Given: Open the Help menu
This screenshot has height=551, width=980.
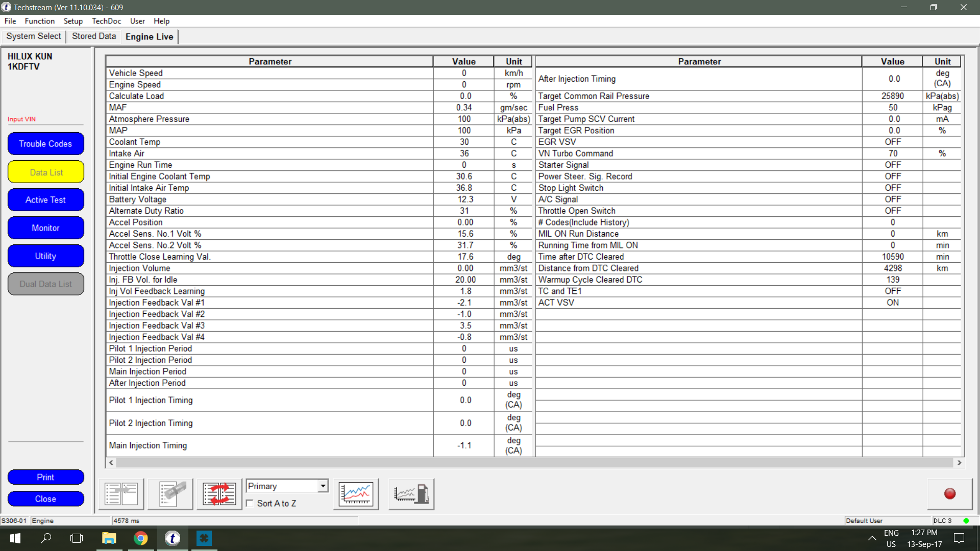Looking at the screenshot, I should pos(161,21).
